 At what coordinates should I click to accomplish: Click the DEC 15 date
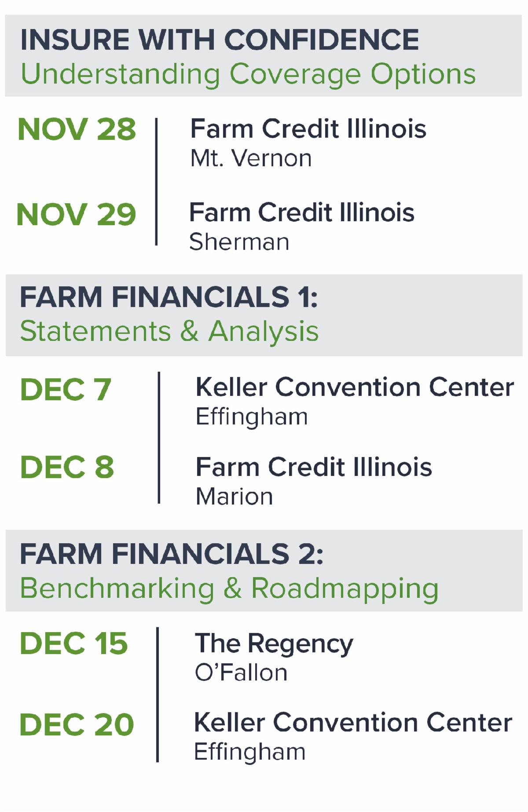tap(74, 643)
